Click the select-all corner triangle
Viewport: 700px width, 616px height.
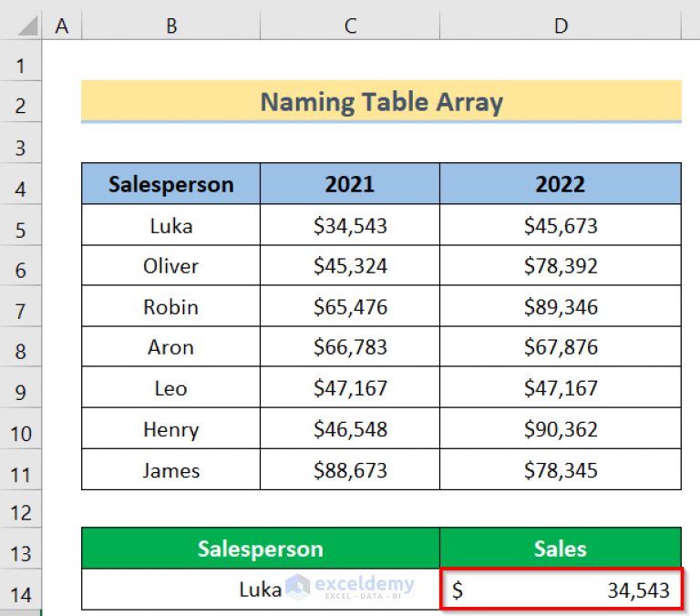(27, 26)
